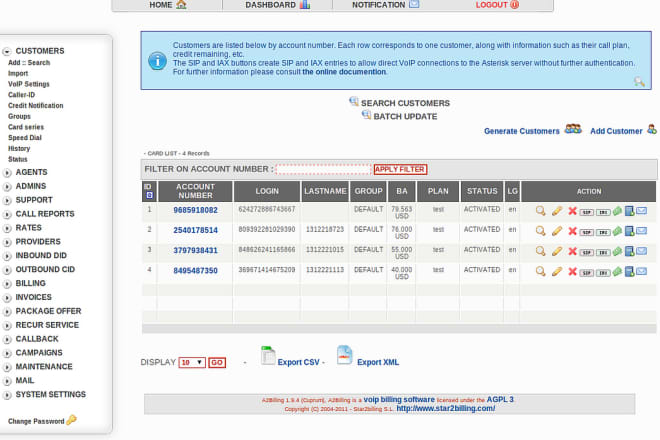The width and height of the screenshot is (660, 440).
Task: Open the online documention link
Action: (x=344, y=72)
